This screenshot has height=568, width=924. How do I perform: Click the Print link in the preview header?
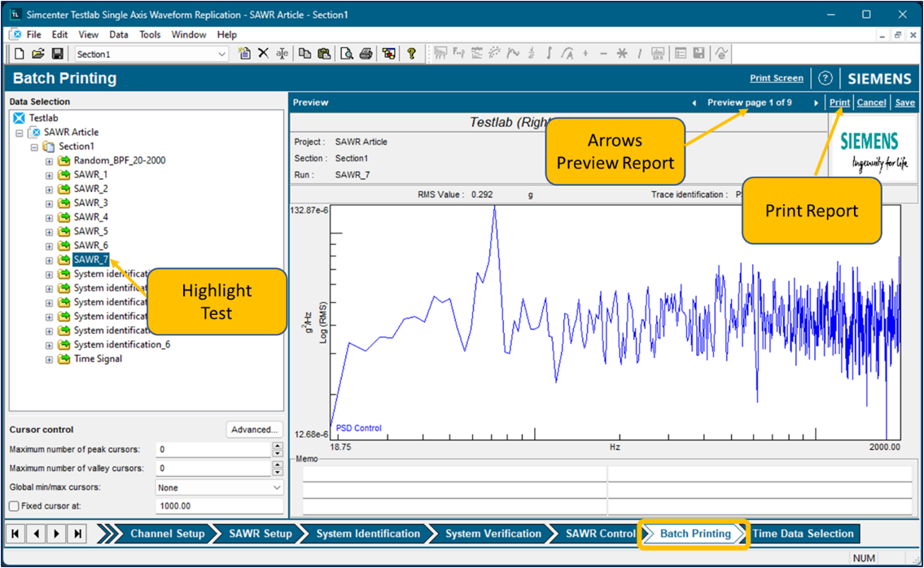pyautogui.click(x=839, y=103)
